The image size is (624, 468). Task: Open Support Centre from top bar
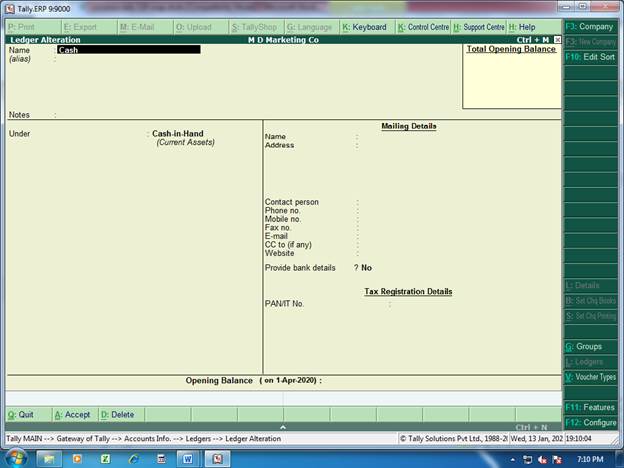pos(479,27)
